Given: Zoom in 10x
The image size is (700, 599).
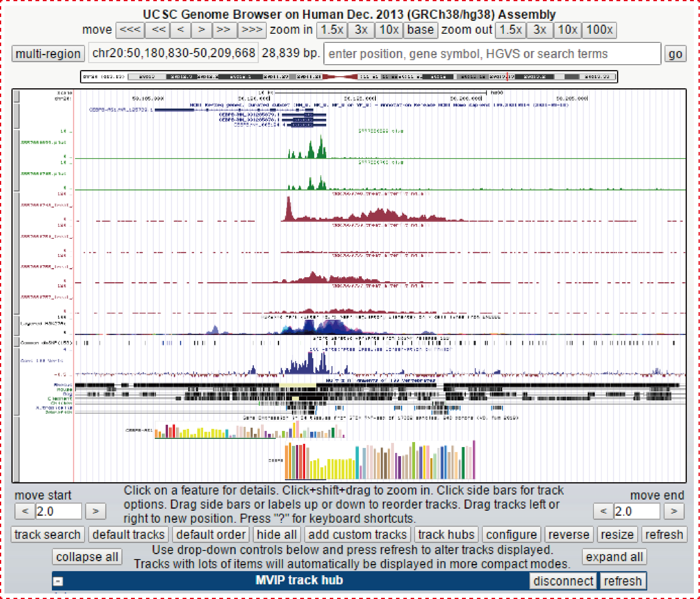Looking at the screenshot, I should pyautogui.click(x=388, y=30).
